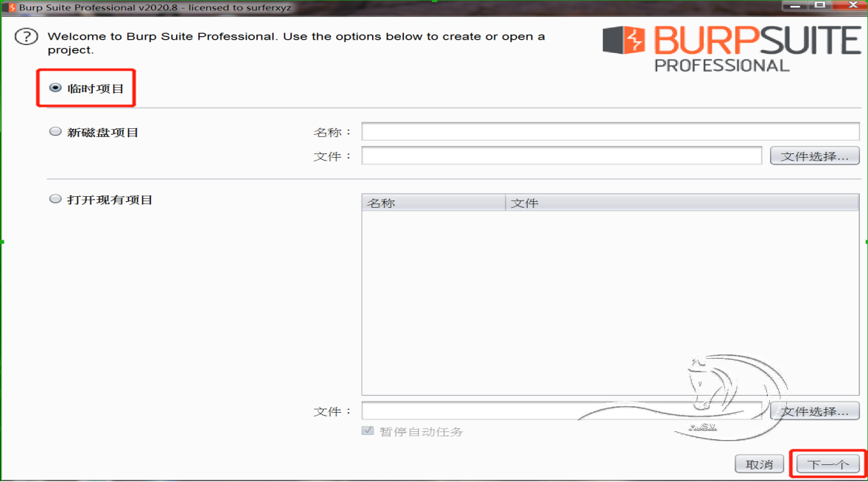Select the 打开现有项目 radio button

(55, 199)
